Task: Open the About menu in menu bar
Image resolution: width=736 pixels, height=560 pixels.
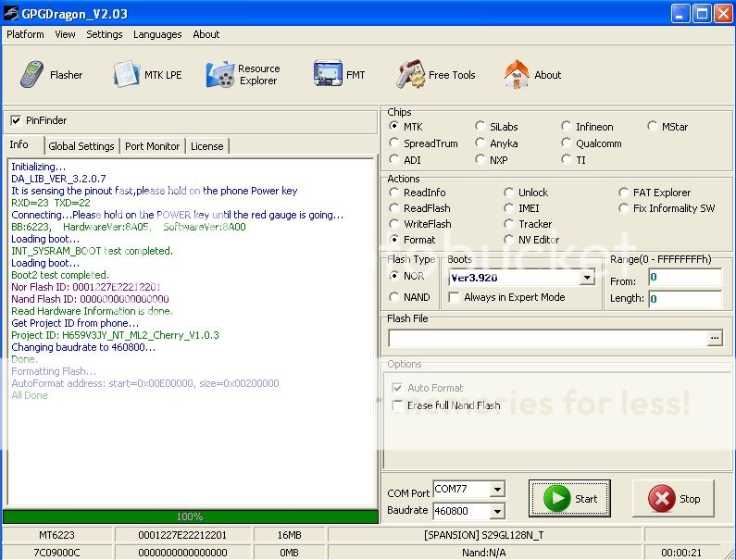Action: coord(206,34)
